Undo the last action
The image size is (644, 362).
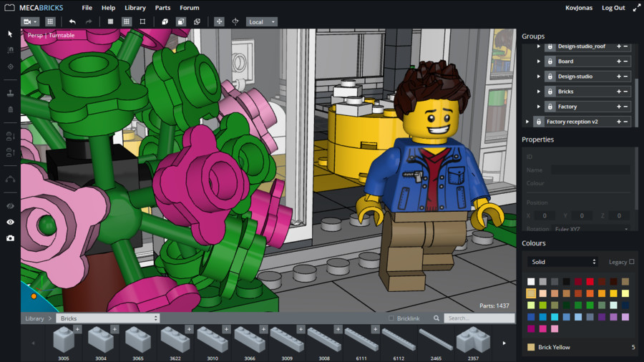coord(73,21)
